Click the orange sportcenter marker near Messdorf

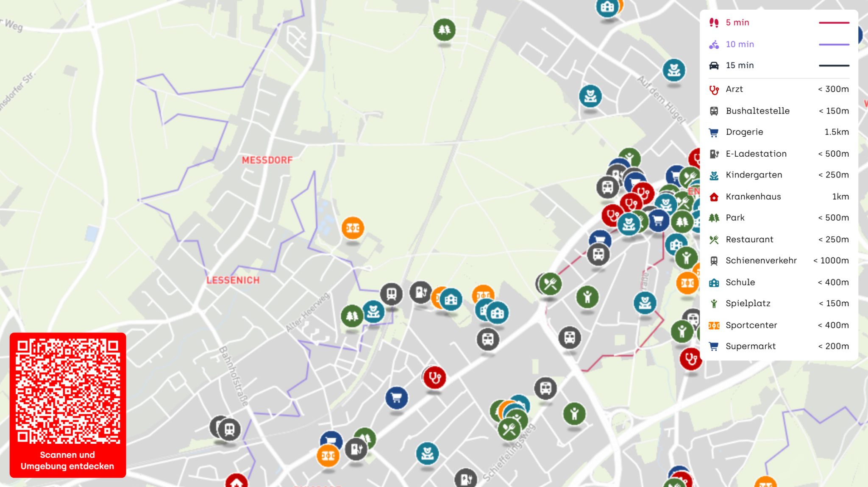(353, 228)
